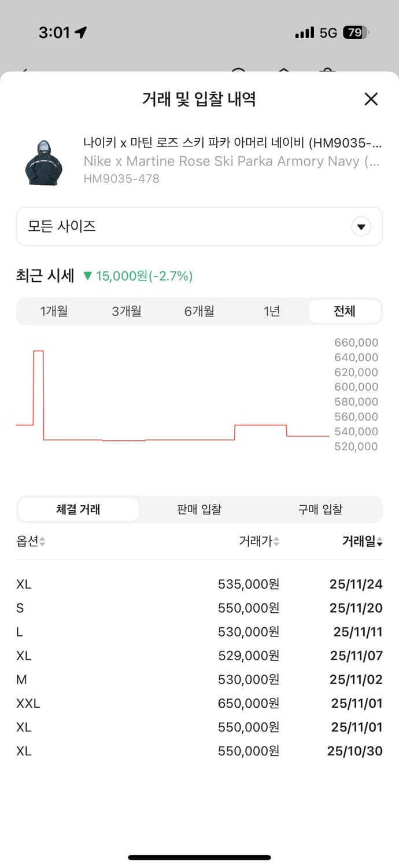Viewport: 399px width, 868px height.
Task: Tap the battery indicator showing 79
Action: pos(353,32)
